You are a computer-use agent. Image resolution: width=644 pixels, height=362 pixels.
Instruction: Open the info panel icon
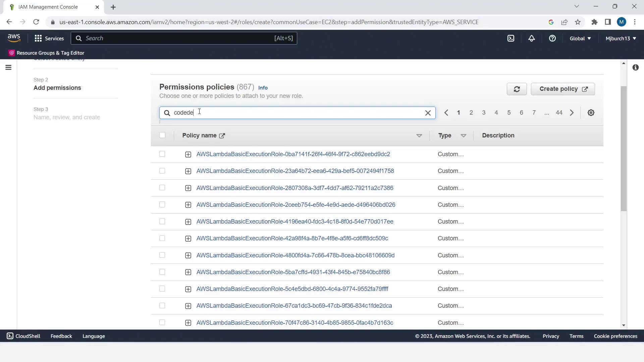point(635,67)
